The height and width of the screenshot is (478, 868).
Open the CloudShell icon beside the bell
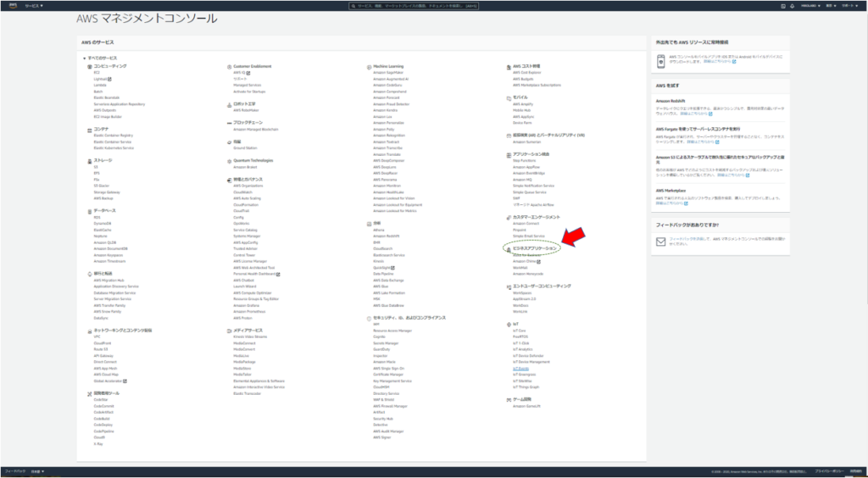[x=783, y=6]
